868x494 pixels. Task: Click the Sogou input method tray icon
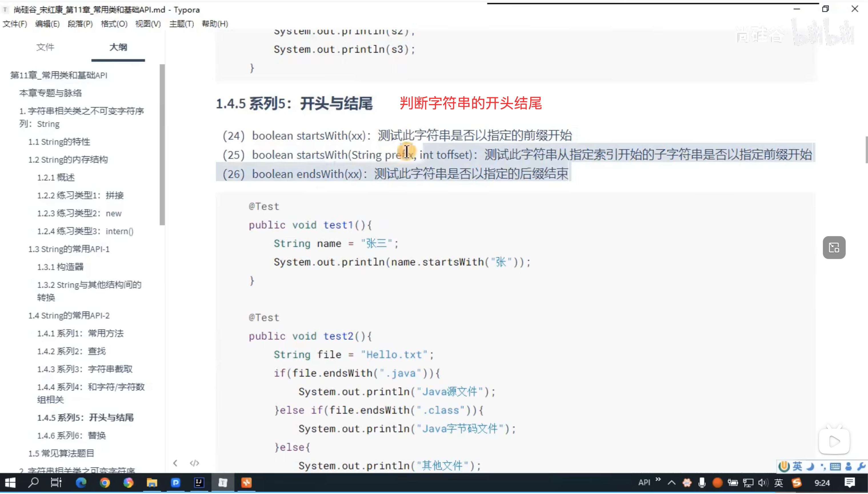(x=797, y=483)
